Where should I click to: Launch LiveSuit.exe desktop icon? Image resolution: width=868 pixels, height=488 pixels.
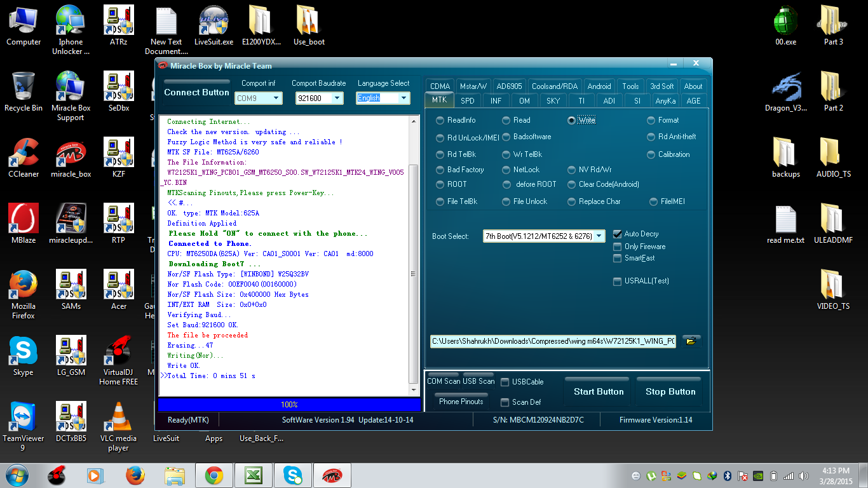point(214,27)
